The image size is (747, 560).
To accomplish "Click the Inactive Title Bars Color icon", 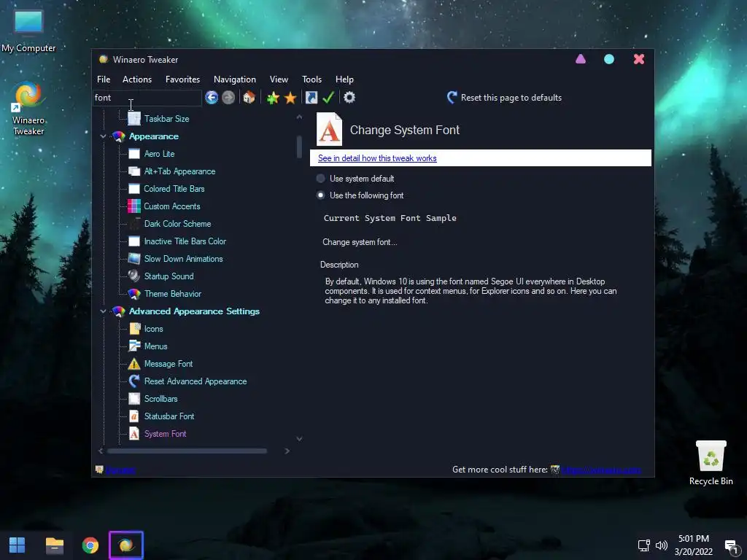I will point(134,241).
